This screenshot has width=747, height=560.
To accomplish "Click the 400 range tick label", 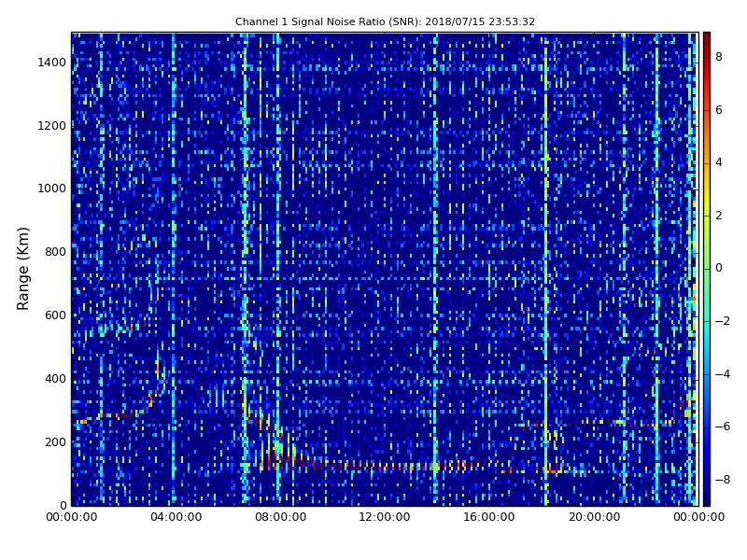I will [55, 379].
